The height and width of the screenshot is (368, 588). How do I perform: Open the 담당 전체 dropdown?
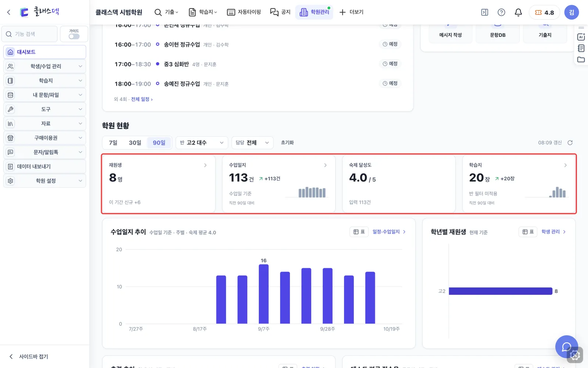252,143
